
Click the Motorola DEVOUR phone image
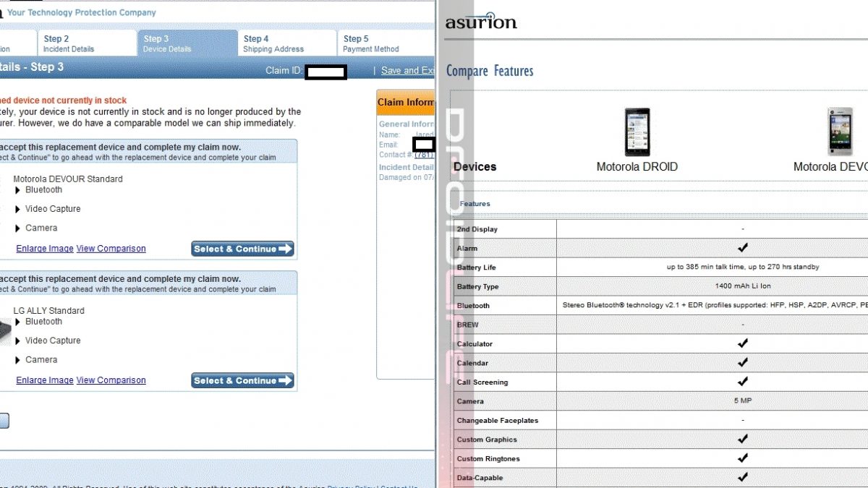click(841, 132)
